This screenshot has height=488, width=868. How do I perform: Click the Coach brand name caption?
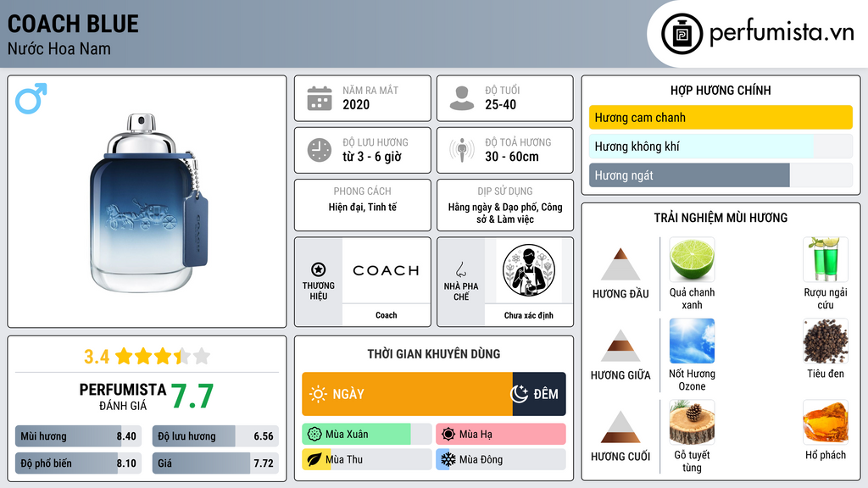pos(387,315)
